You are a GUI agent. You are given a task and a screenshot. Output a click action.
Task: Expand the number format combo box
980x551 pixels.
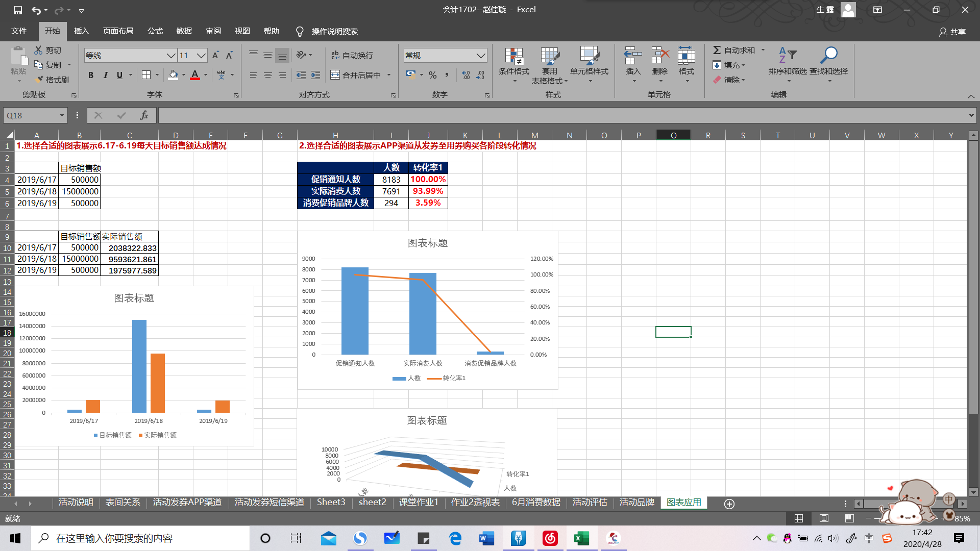[480, 55]
